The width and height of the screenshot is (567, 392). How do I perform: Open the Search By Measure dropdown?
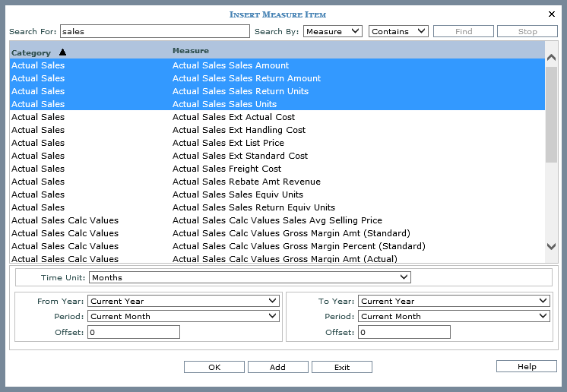332,31
